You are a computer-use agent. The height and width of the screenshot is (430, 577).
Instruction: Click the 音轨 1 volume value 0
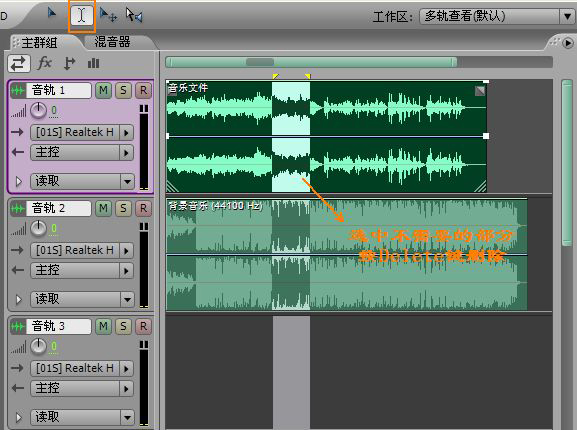point(54,110)
